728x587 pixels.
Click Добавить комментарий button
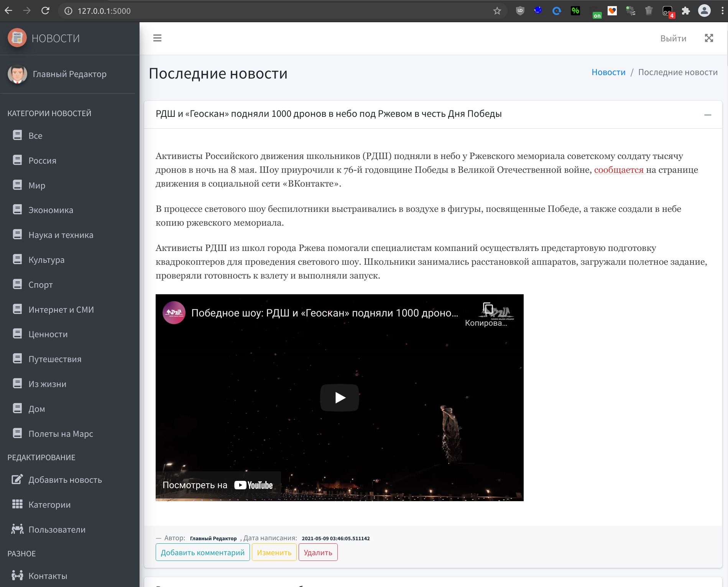click(202, 553)
